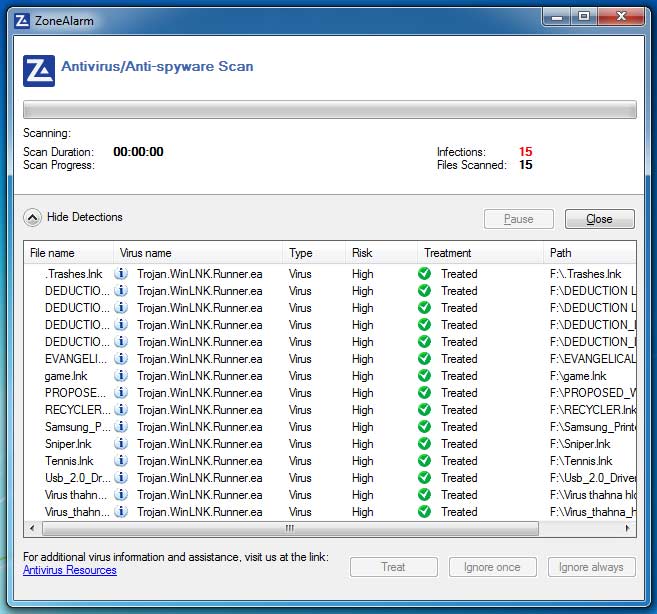This screenshot has width=657, height=614.
Task: Maximize the ZoneAlarm window
Action: pos(584,17)
